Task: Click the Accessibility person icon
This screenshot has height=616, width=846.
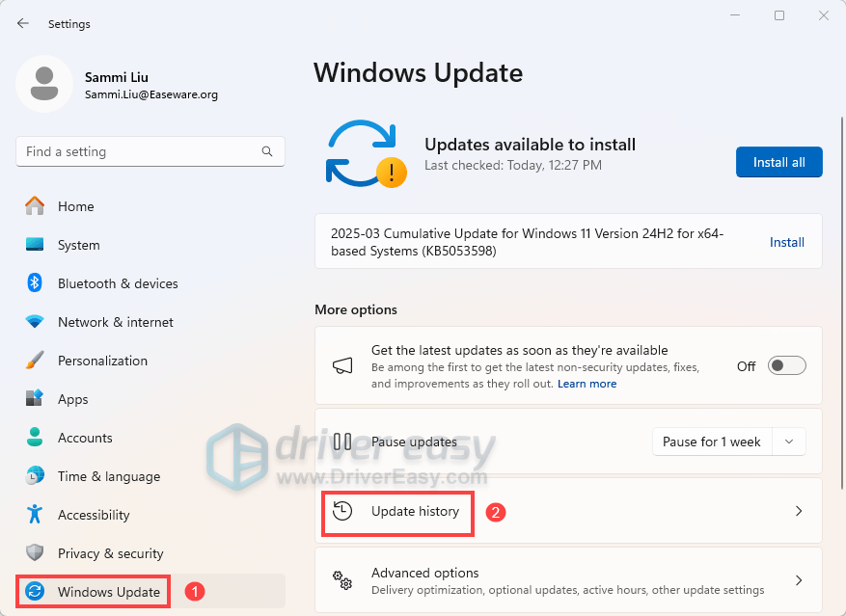Action: [35, 515]
